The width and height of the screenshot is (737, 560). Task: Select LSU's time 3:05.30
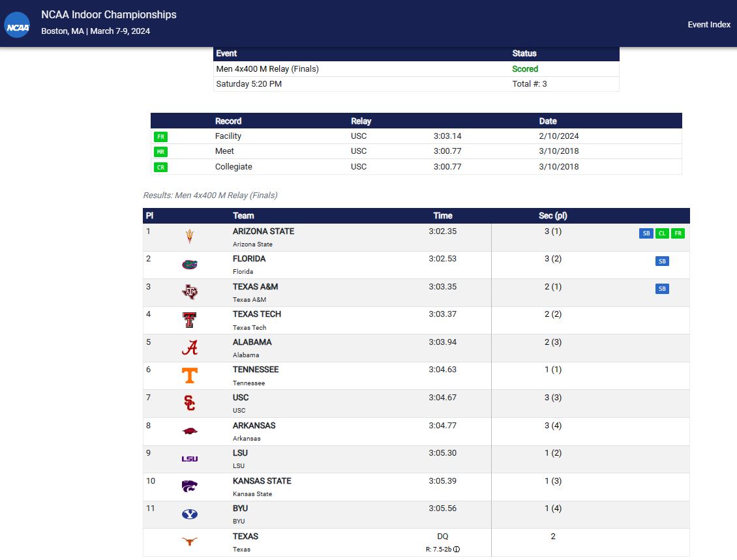[442, 452]
